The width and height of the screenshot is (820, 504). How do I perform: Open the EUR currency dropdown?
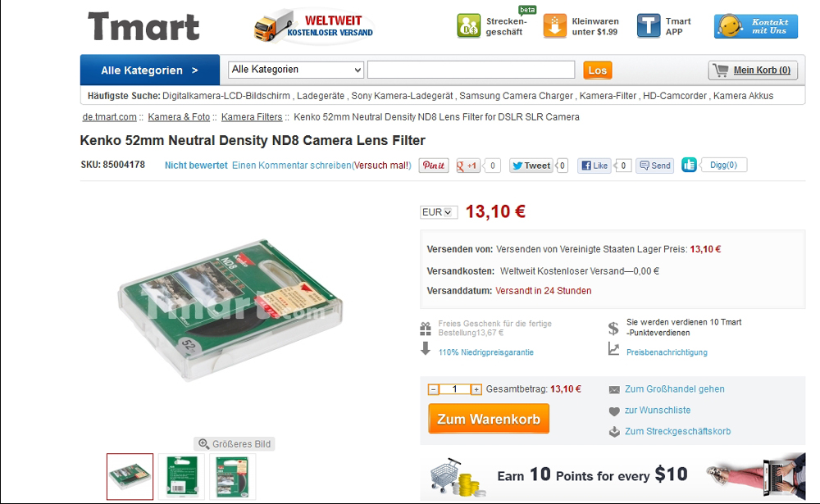point(438,212)
